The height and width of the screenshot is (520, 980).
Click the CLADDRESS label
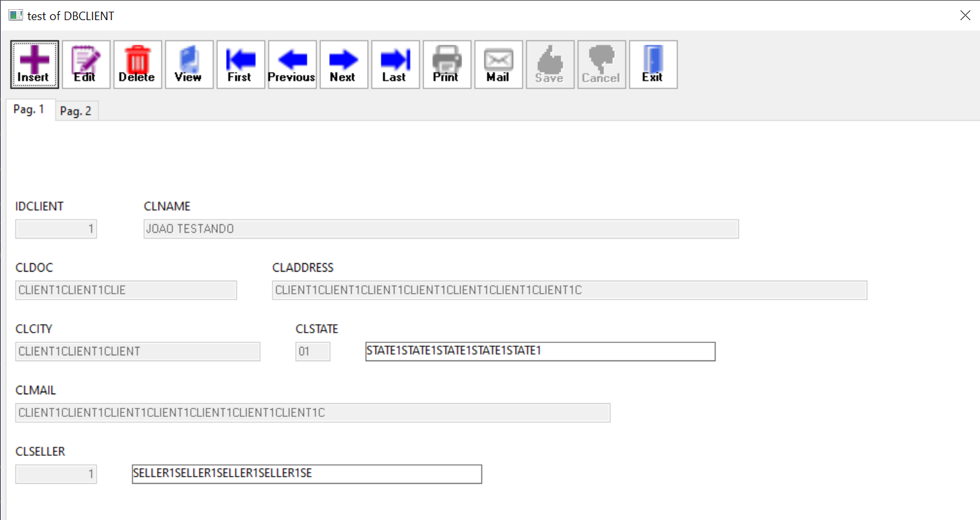click(303, 267)
